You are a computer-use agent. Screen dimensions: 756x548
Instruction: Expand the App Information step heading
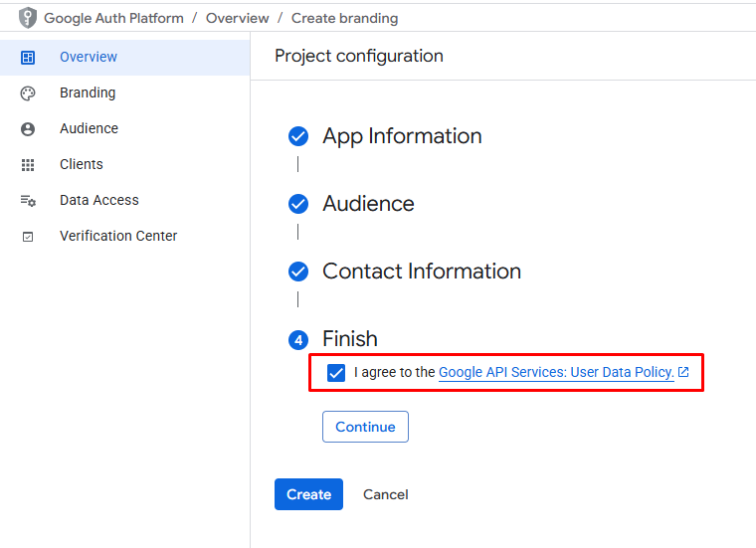(x=402, y=136)
